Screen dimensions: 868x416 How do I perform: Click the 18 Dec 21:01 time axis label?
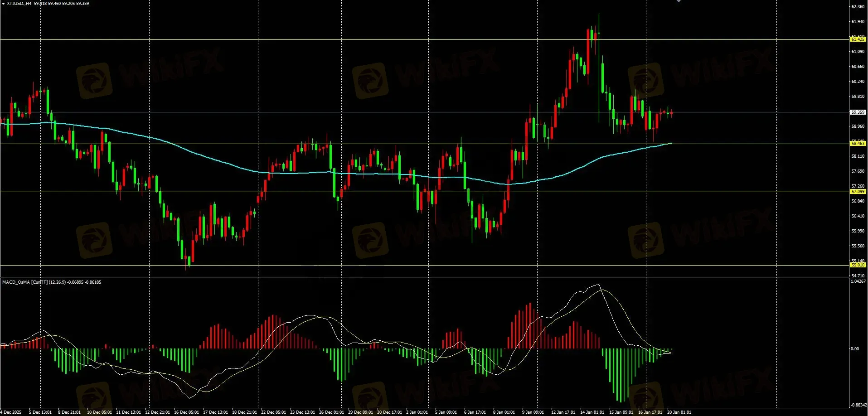(244, 412)
